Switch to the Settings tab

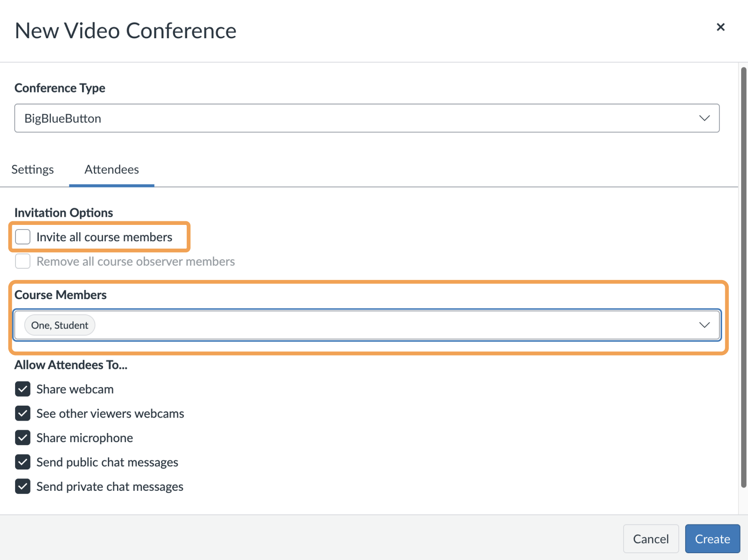pos(33,169)
